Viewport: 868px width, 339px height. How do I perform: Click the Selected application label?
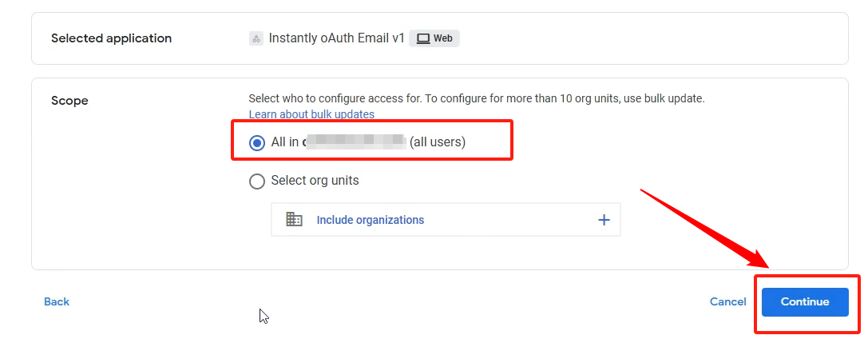[111, 38]
